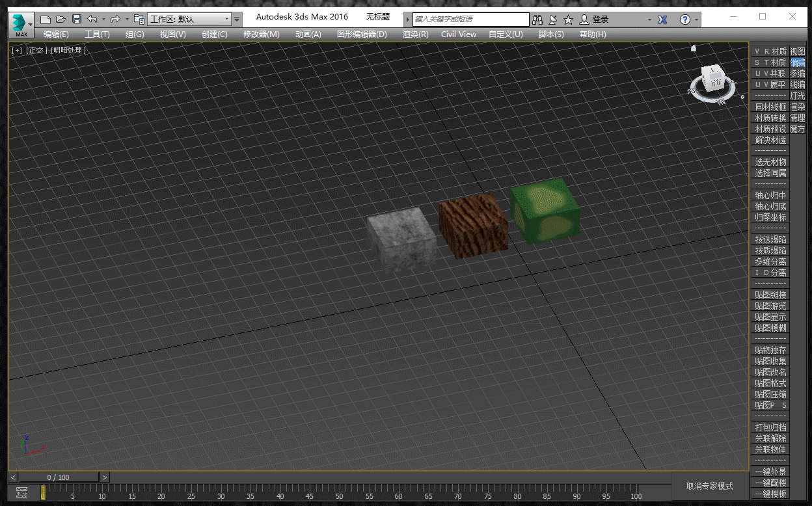
Task: Expand the Undo history dropdown arrow
Action: (103, 20)
